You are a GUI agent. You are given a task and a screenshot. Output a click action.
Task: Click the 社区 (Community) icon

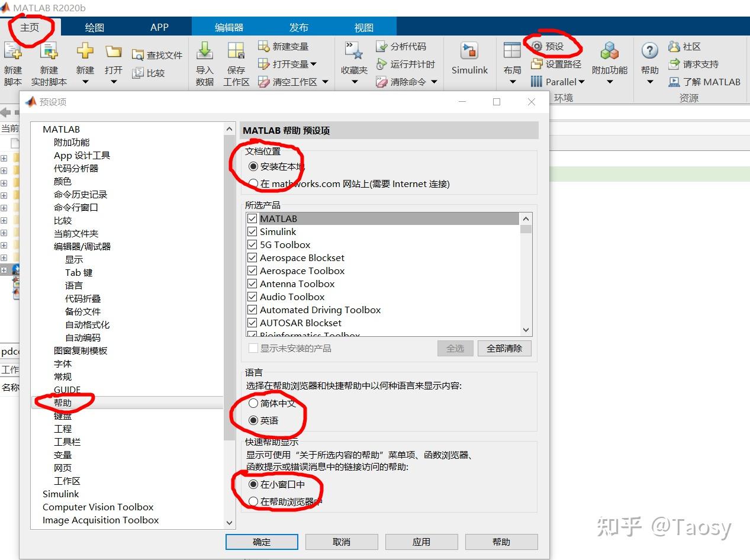[x=674, y=46]
